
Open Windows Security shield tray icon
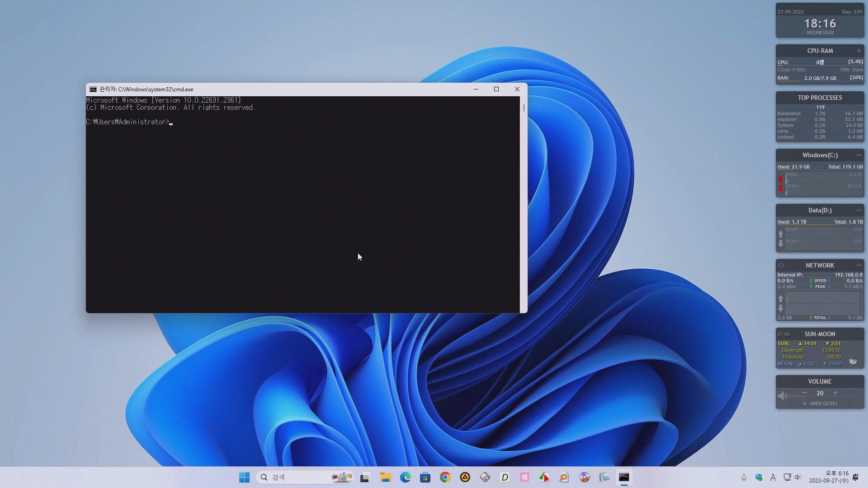click(759, 477)
